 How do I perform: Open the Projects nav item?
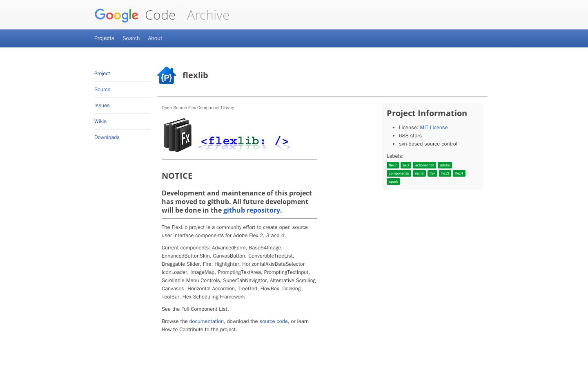point(104,38)
